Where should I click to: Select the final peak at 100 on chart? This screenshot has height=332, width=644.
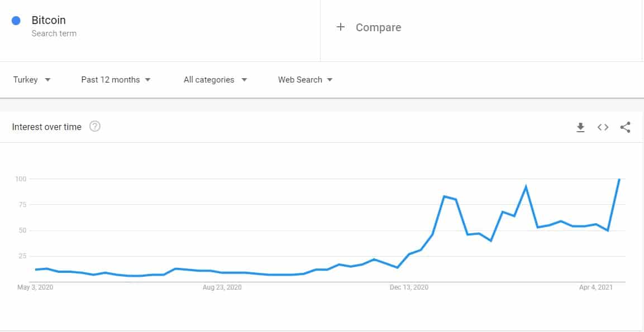coord(619,179)
